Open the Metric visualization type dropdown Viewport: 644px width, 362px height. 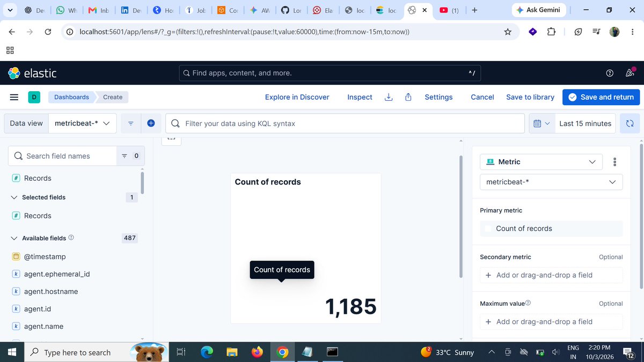[x=540, y=162]
